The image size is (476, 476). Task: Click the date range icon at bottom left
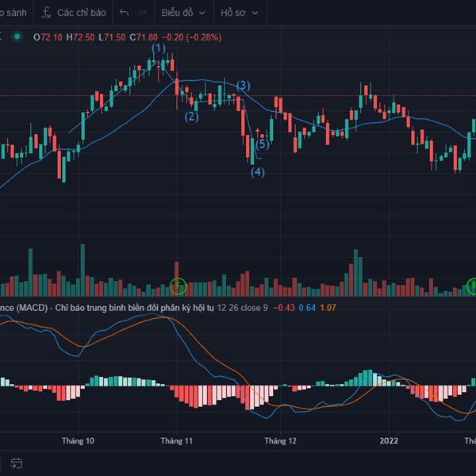[16, 463]
